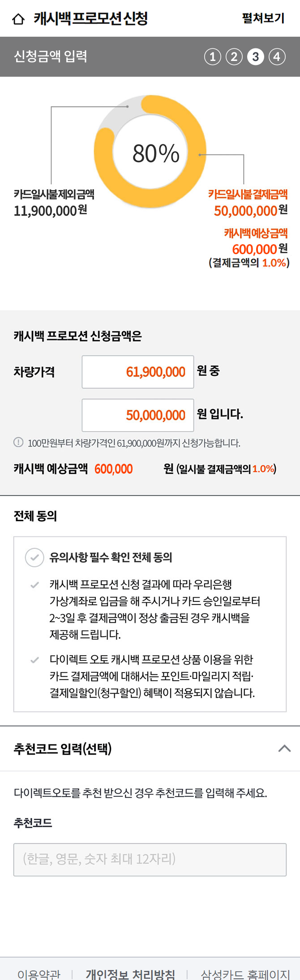Viewport: 300px width, 980px height.
Task: Click the info icon beside 100만원부터 notice
Action: tap(18, 443)
